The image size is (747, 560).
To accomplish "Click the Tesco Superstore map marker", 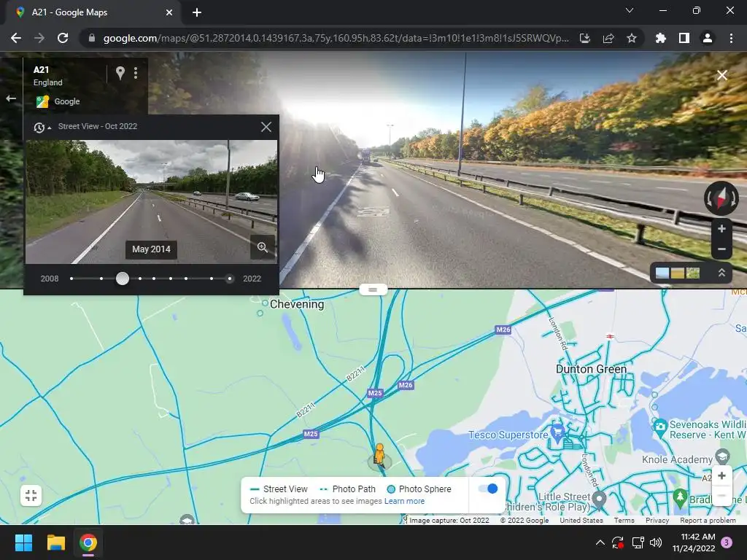I will [x=557, y=432].
